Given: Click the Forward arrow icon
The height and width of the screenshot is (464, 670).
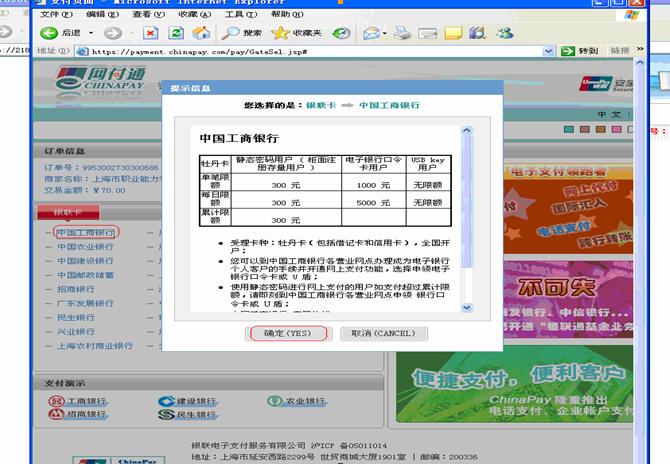Looking at the screenshot, I should (112, 33).
